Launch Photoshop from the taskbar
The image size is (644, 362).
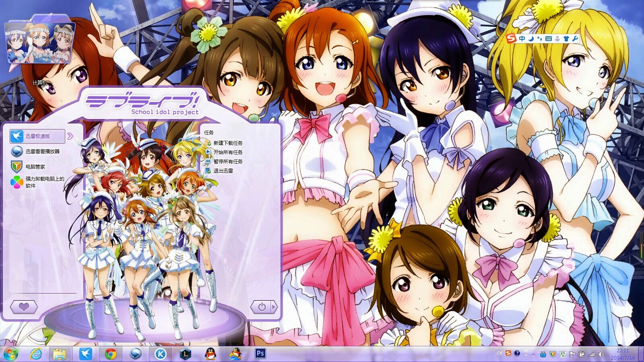[x=260, y=354]
